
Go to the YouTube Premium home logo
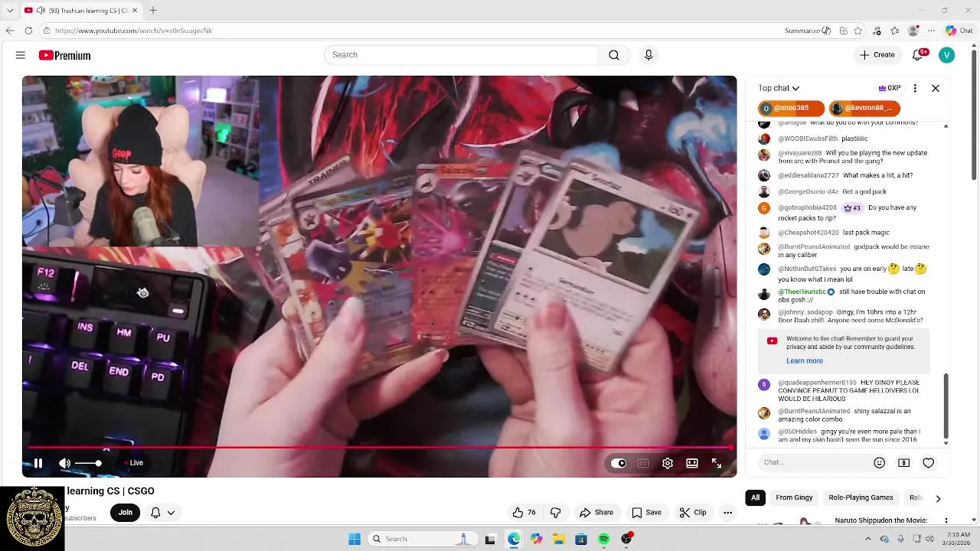[x=65, y=55]
